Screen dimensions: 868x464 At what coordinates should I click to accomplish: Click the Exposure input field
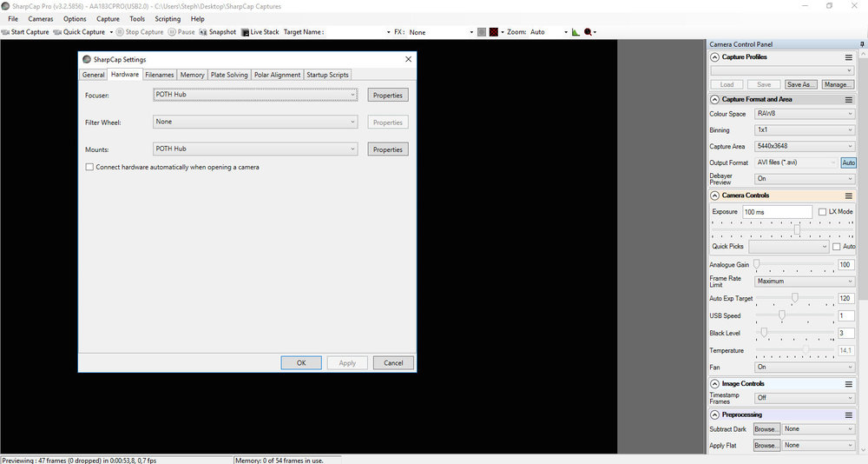777,212
